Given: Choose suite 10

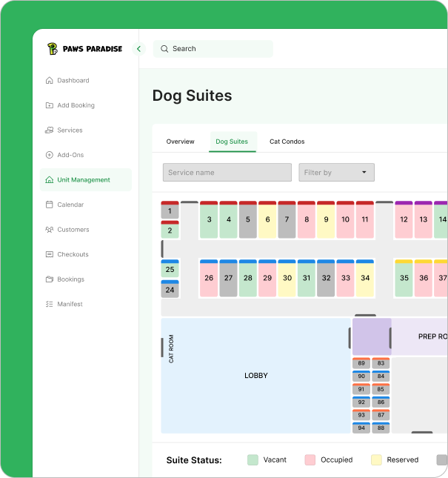Looking at the screenshot, I should point(345,219).
